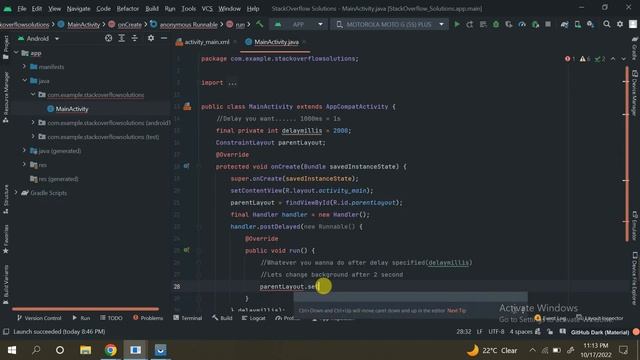Image resolution: width=640 pixels, height=360 pixels.
Task: Collapse the java folder
Action: [24, 80]
